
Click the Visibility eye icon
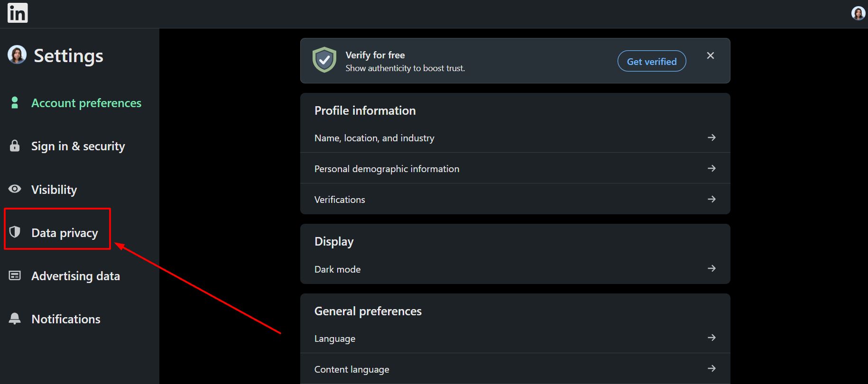[x=15, y=189]
